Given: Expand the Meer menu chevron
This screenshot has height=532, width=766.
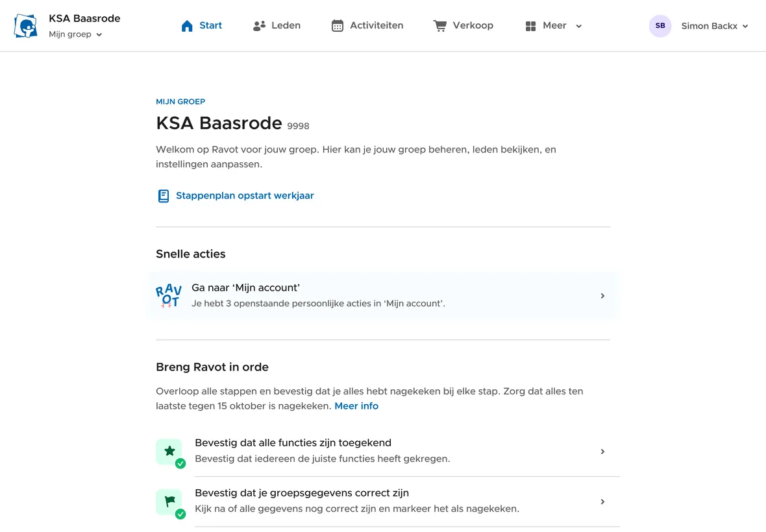Looking at the screenshot, I should click(x=578, y=26).
